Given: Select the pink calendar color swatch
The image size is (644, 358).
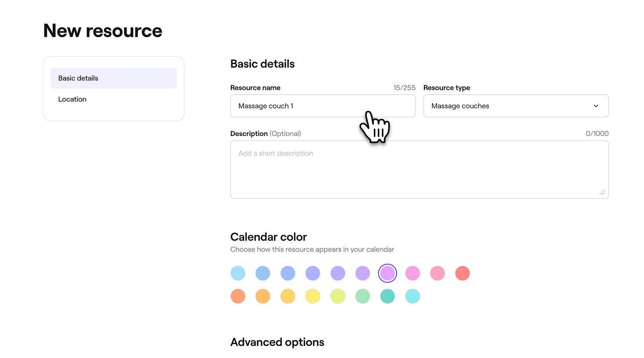Looking at the screenshot, I should click(437, 273).
